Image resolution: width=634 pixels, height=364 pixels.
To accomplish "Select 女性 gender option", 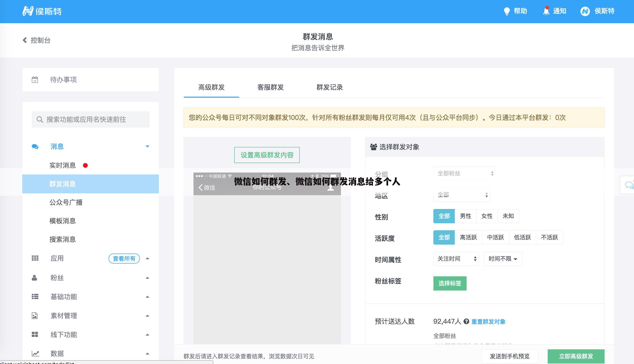I will point(487,216).
